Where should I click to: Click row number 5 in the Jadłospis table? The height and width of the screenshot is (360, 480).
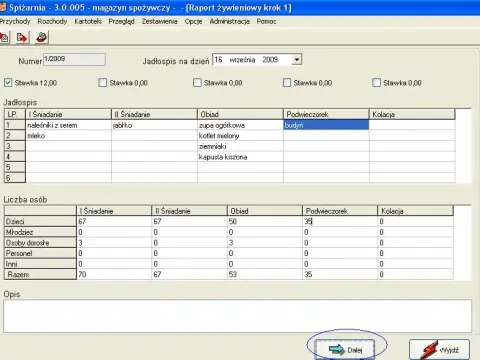15,167
